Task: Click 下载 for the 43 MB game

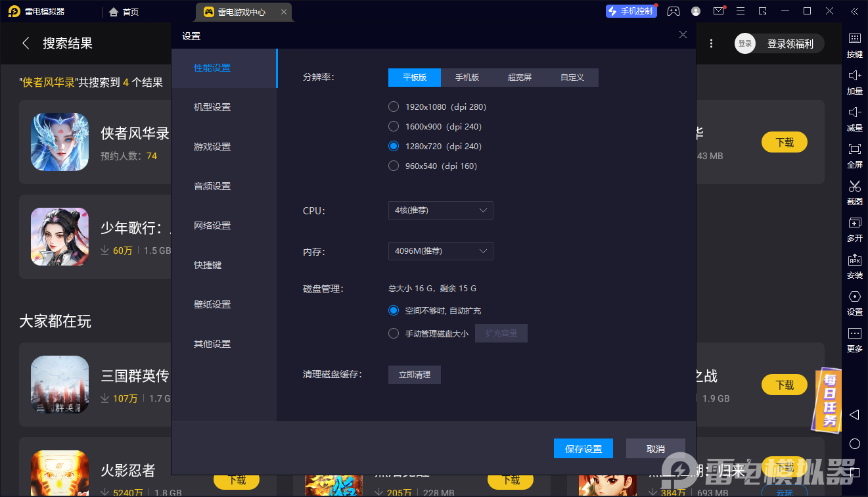Action: (x=785, y=142)
